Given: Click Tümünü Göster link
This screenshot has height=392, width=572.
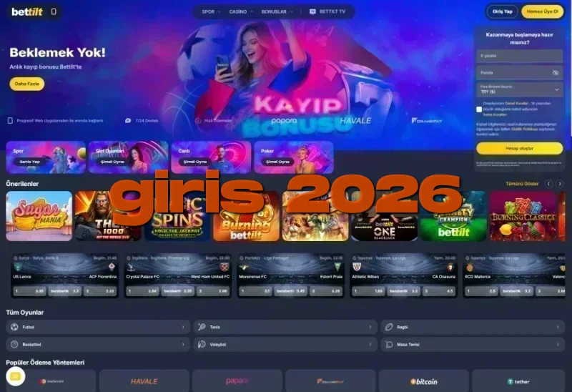Looking at the screenshot, I should pos(522,184).
